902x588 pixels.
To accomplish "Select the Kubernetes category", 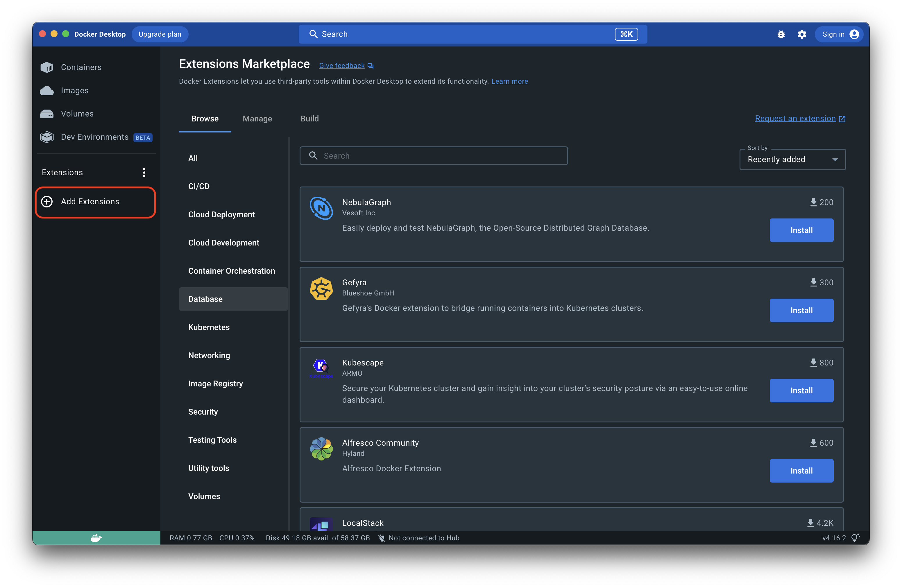I will 209,327.
